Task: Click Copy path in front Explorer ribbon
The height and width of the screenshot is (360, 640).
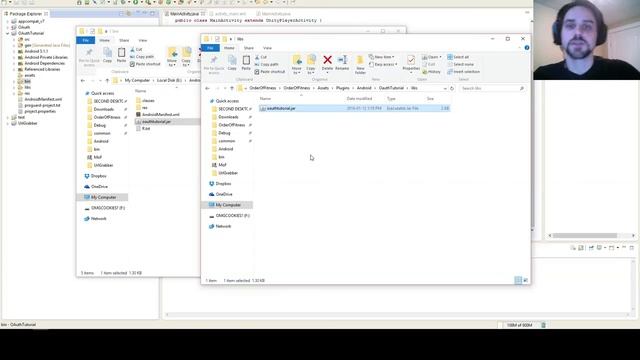Action: click(x=267, y=64)
